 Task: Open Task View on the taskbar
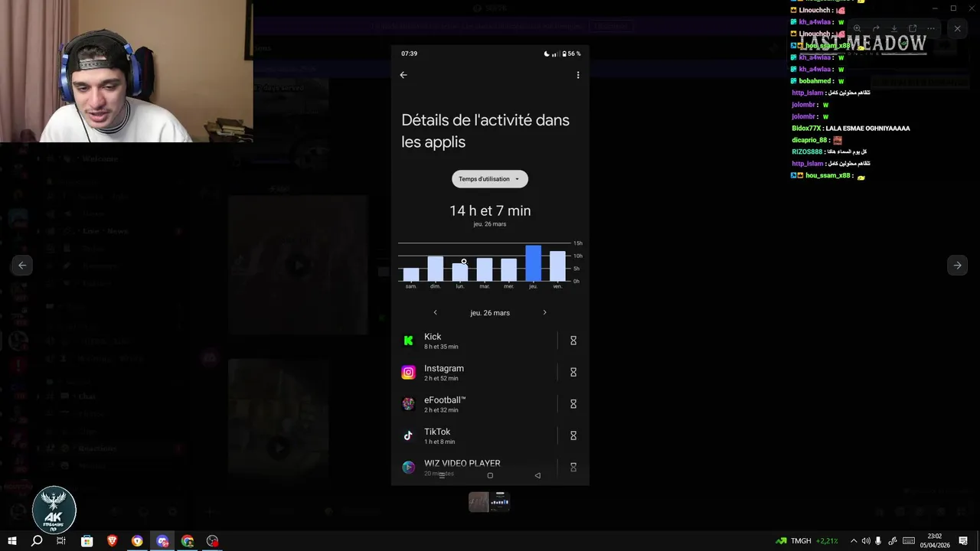[61, 541]
